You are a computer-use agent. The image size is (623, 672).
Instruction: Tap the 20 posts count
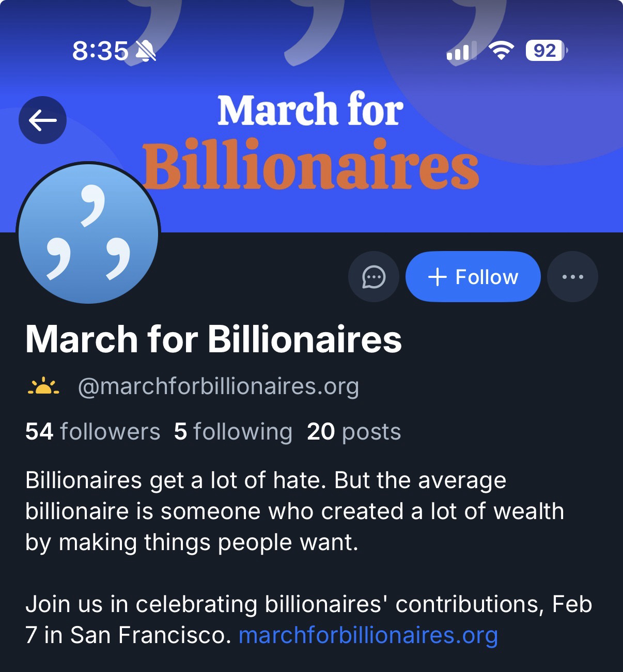354,431
